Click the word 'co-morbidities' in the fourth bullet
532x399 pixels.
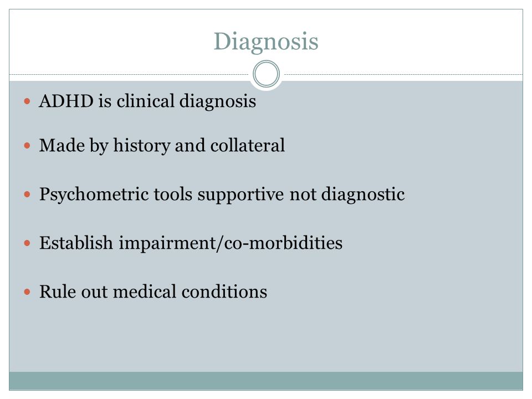coord(283,243)
